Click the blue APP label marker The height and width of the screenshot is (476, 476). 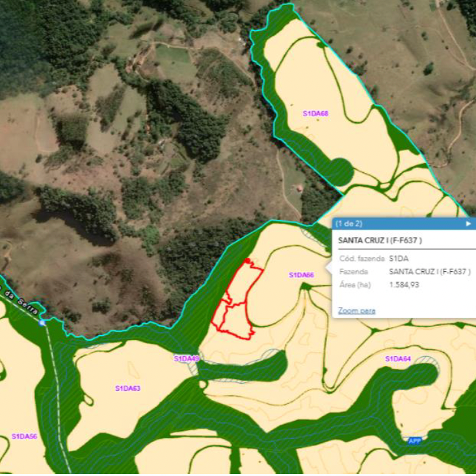pyautogui.click(x=414, y=441)
